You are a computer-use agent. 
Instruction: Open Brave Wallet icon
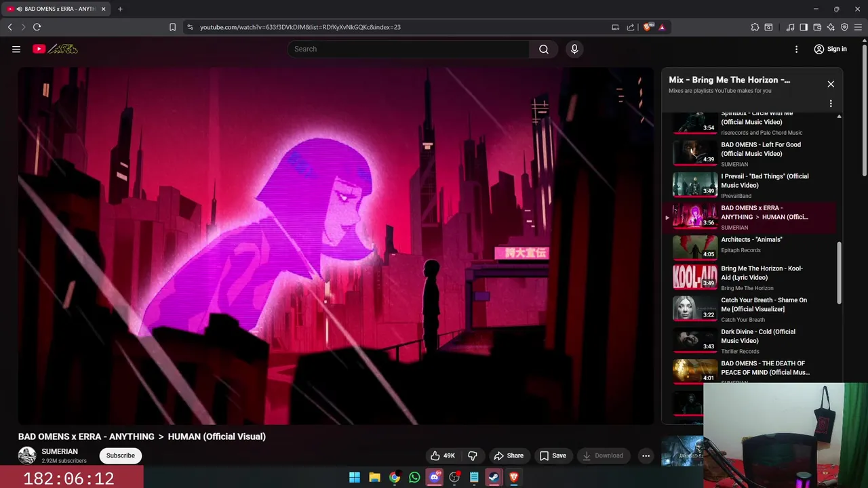coord(817,27)
